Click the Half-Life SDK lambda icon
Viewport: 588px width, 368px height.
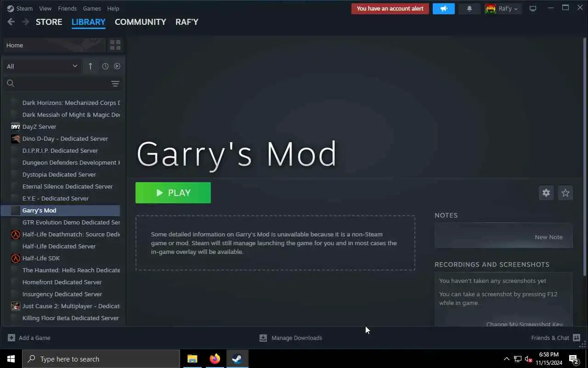click(x=15, y=258)
